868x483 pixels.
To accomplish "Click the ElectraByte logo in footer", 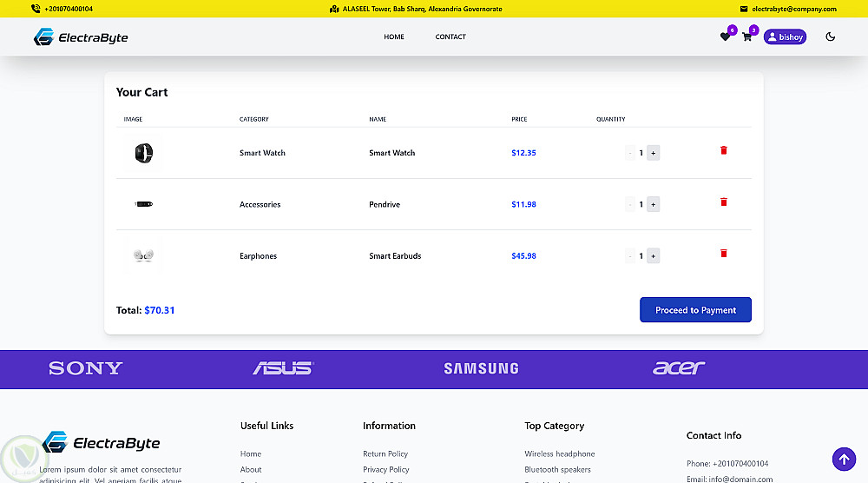I will click(102, 442).
